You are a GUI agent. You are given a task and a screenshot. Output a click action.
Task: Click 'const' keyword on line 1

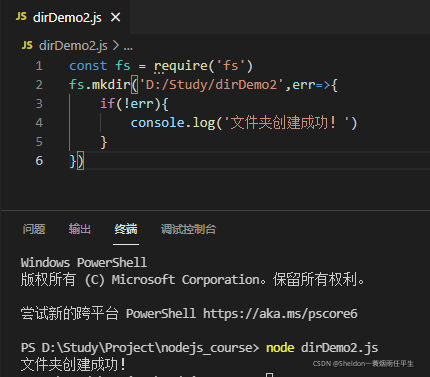tap(88, 66)
